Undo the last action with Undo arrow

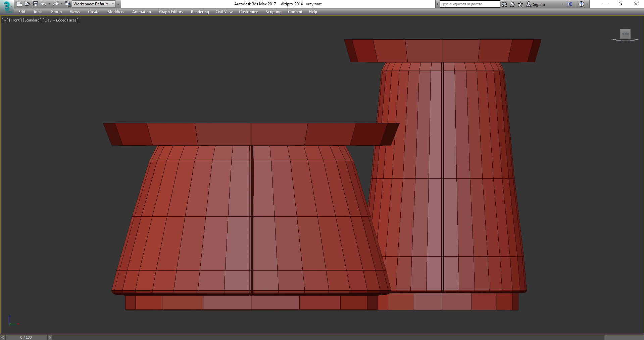(x=44, y=4)
